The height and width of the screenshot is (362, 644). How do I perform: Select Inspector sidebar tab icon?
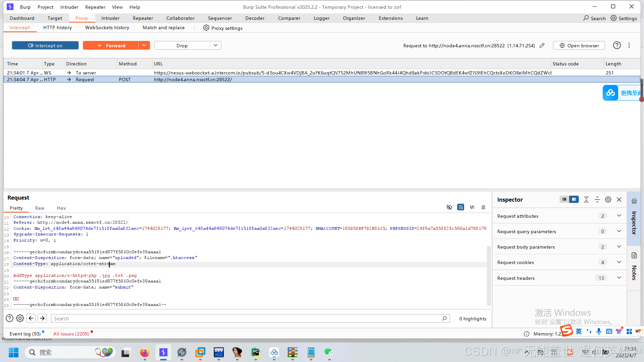[634, 201]
